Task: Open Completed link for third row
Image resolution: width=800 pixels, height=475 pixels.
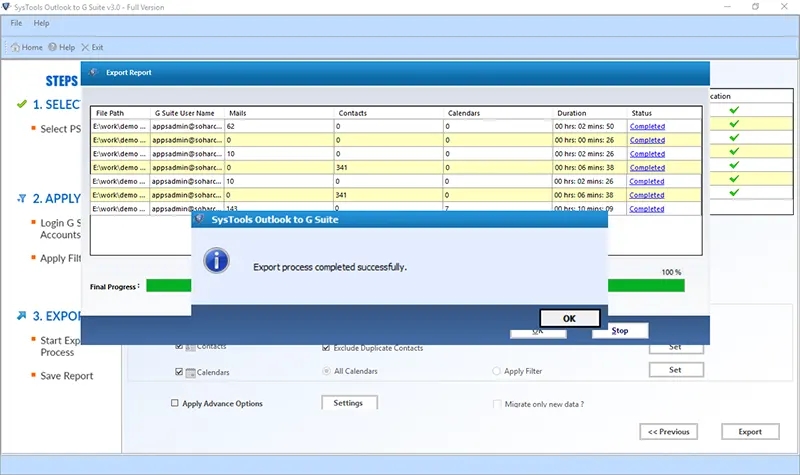Action: pyautogui.click(x=647, y=154)
